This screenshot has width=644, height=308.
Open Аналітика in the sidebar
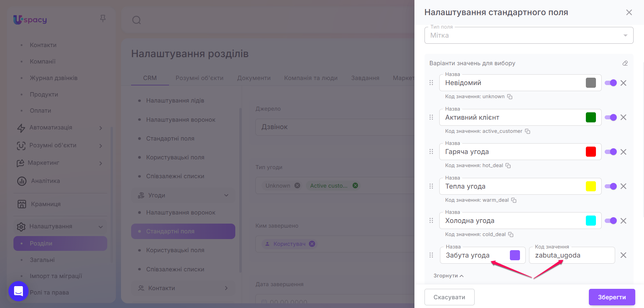45,181
